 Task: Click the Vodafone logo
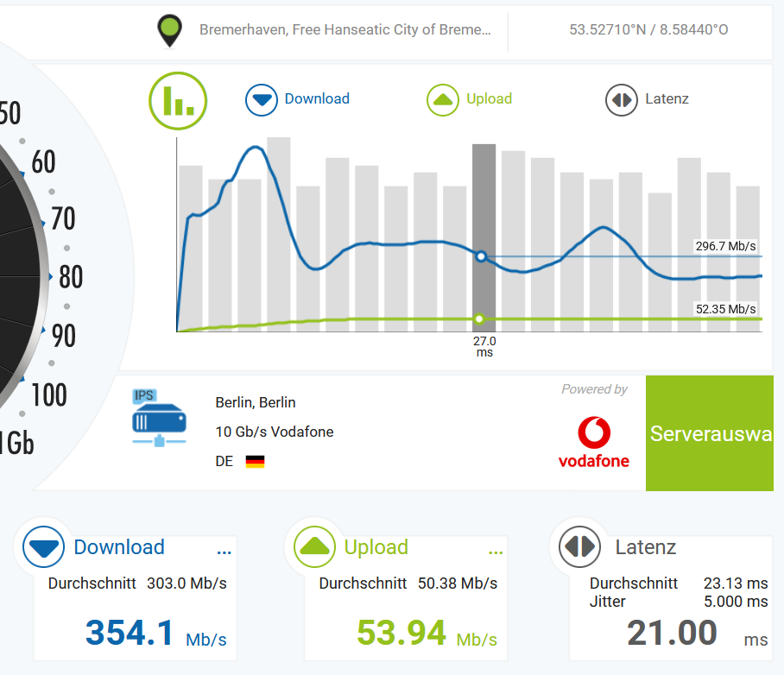click(x=593, y=432)
